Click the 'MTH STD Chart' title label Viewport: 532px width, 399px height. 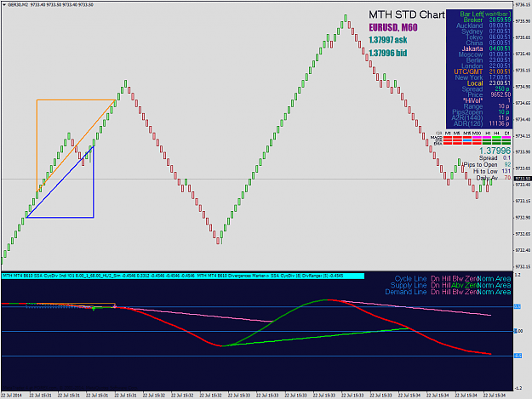click(407, 14)
